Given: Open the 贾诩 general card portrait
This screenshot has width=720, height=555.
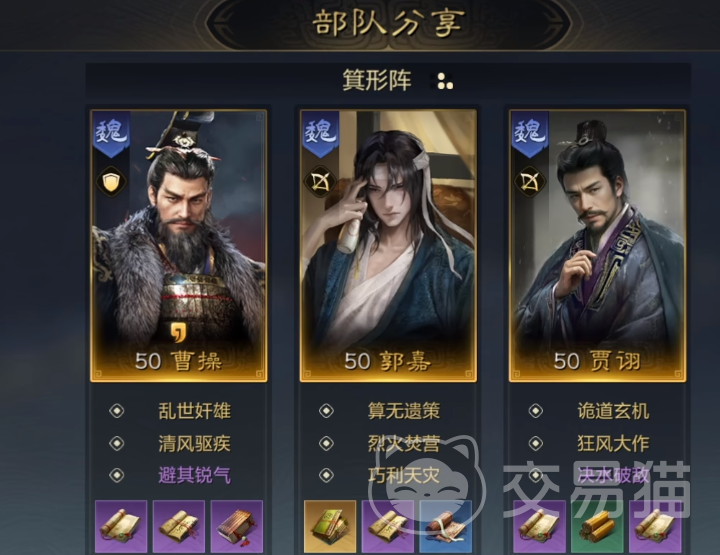Looking at the screenshot, I should [597, 246].
